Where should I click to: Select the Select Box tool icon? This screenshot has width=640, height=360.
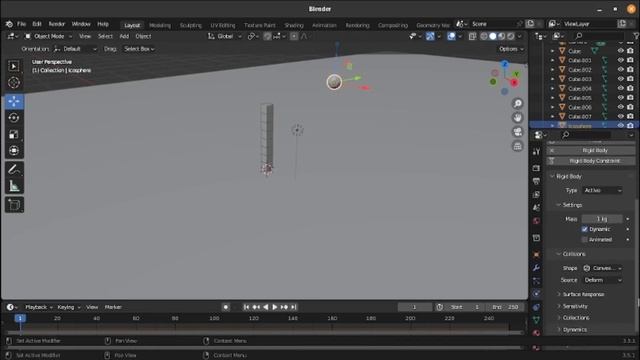[x=14, y=66]
